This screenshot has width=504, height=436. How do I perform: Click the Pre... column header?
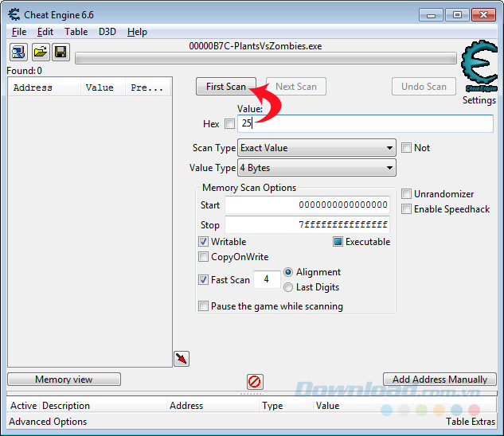[x=148, y=88]
